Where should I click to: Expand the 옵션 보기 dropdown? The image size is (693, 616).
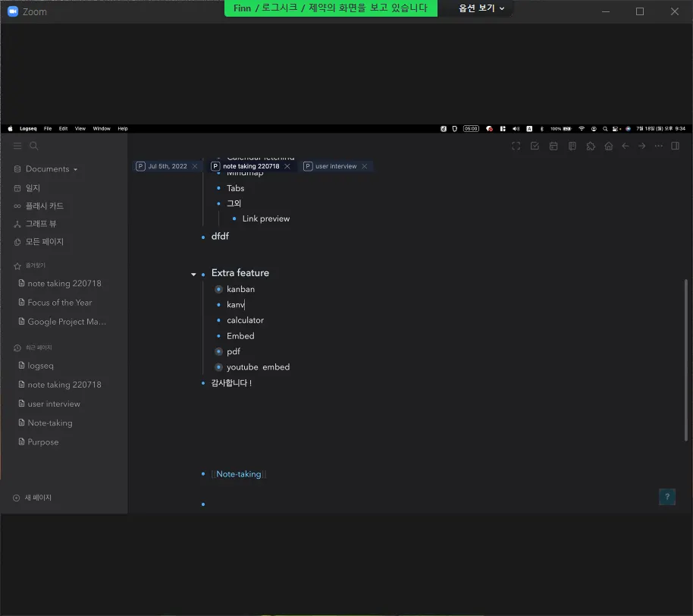[x=481, y=8]
